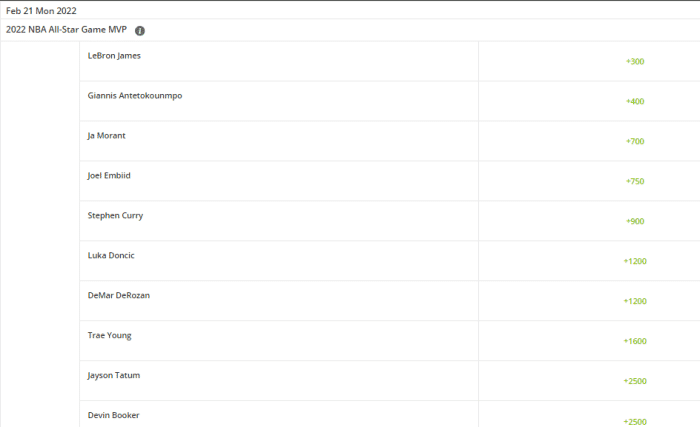Image resolution: width=700 pixels, height=427 pixels.
Task: Select Jayson Tatum +2500 odds
Action: click(635, 381)
